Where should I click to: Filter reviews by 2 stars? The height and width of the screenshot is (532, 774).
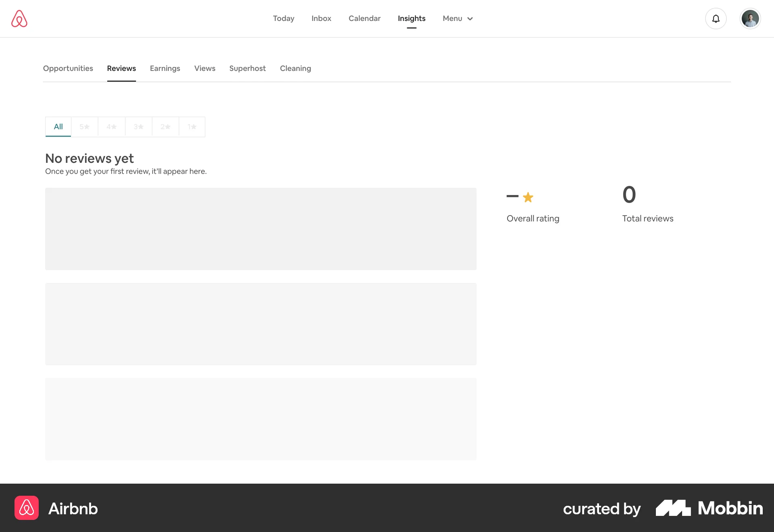click(165, 127)
